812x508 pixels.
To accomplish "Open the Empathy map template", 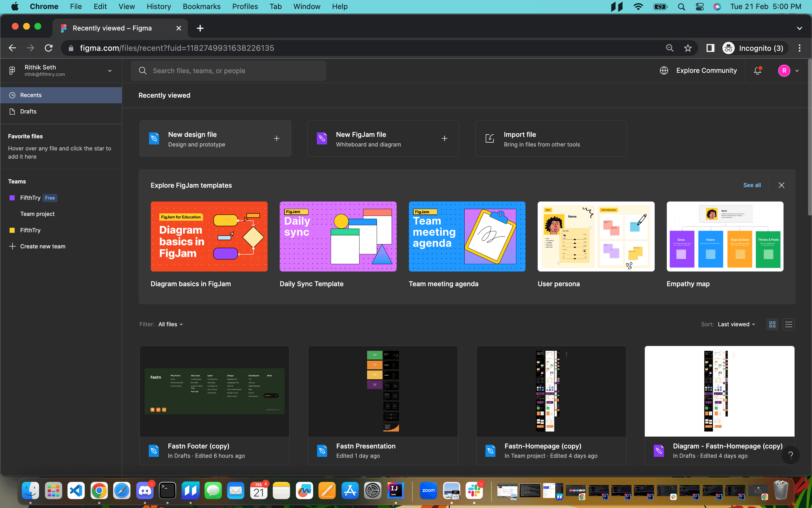I will point(725,237).
